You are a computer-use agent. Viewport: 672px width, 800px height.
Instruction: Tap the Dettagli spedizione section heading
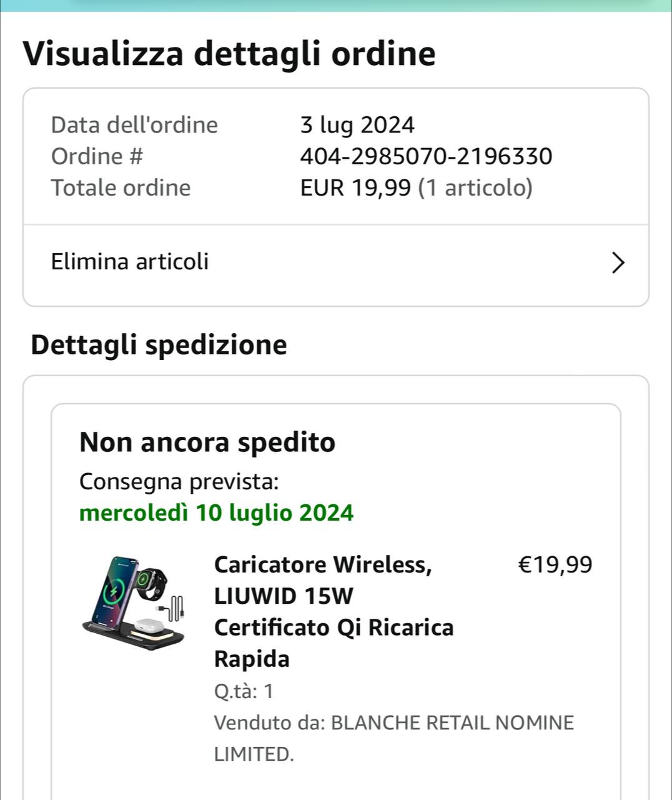tap(159, 345)
